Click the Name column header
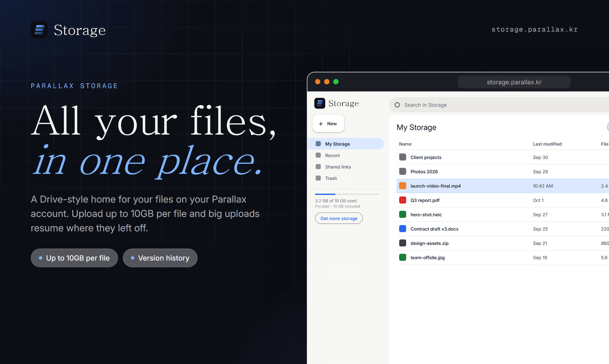 tap(405, 144)
